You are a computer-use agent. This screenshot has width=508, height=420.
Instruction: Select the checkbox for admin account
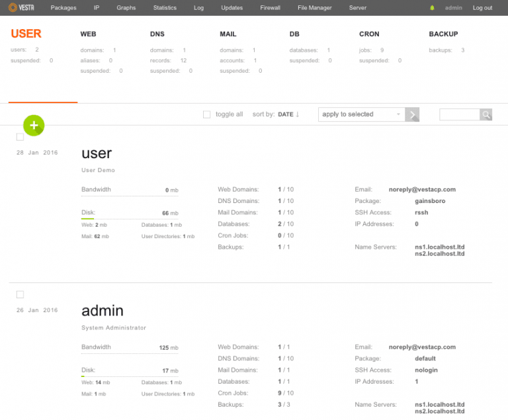pos(20,294)
